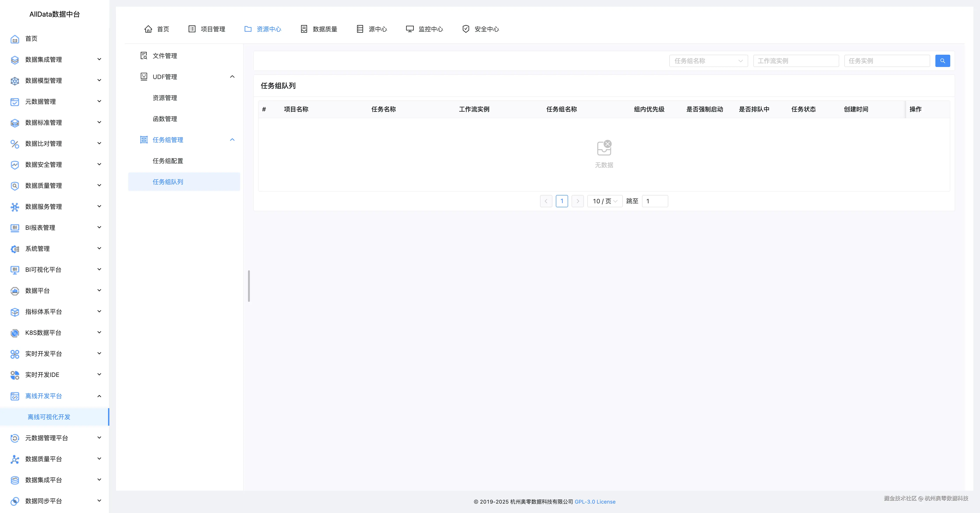The height and width of the screenshot is (513, 980).
Task: Click the 跳至 page number input
Action: (x=655, y=201)
